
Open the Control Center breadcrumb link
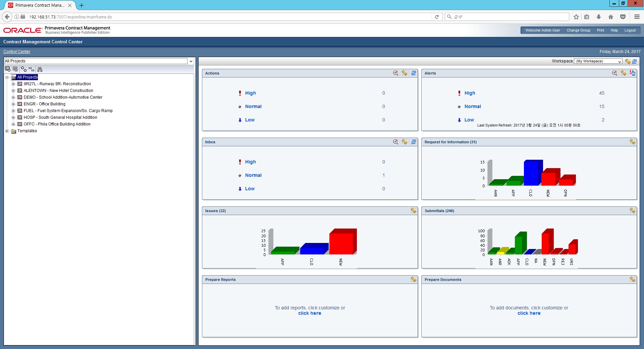pos(17,52)
